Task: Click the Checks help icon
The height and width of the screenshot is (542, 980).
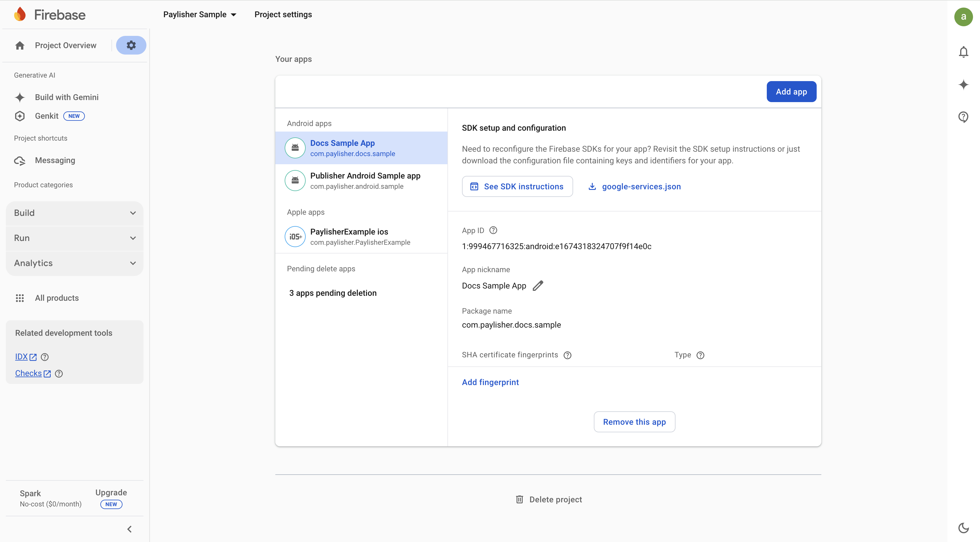Action: tap(59, 374)
